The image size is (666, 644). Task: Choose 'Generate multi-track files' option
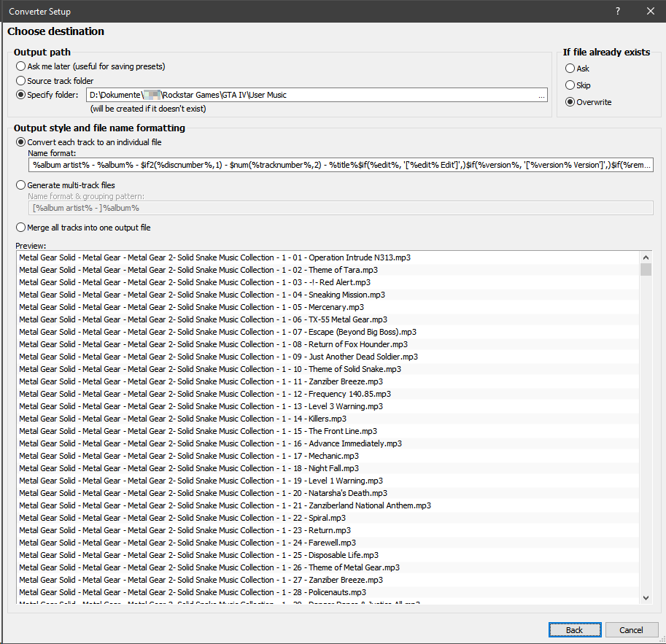coord(65,185)
